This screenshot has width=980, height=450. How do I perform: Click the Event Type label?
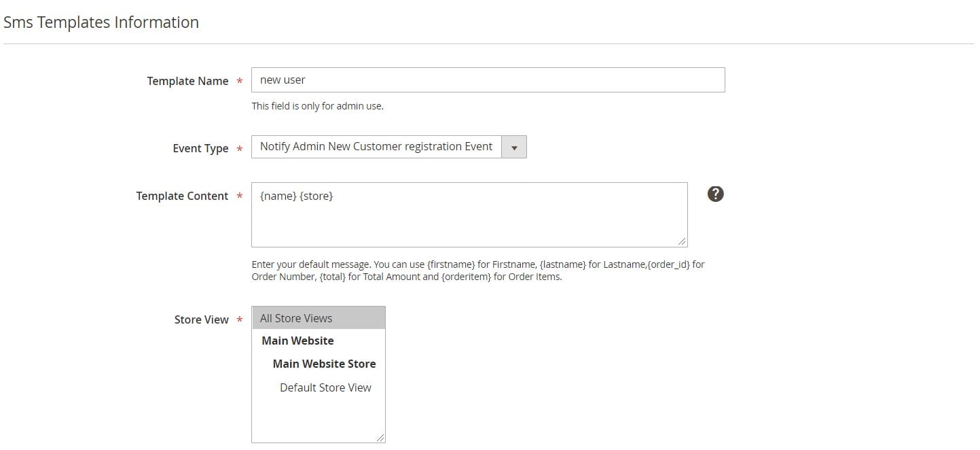200,148
